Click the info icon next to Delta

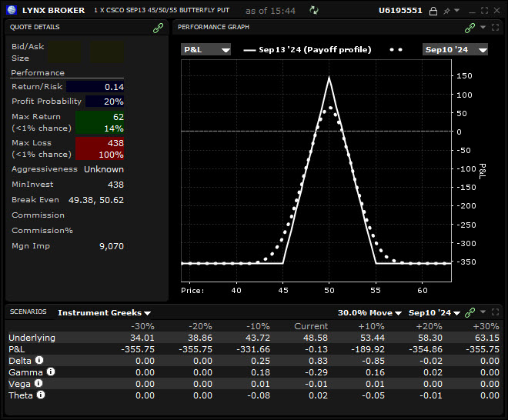pos(39,360)
